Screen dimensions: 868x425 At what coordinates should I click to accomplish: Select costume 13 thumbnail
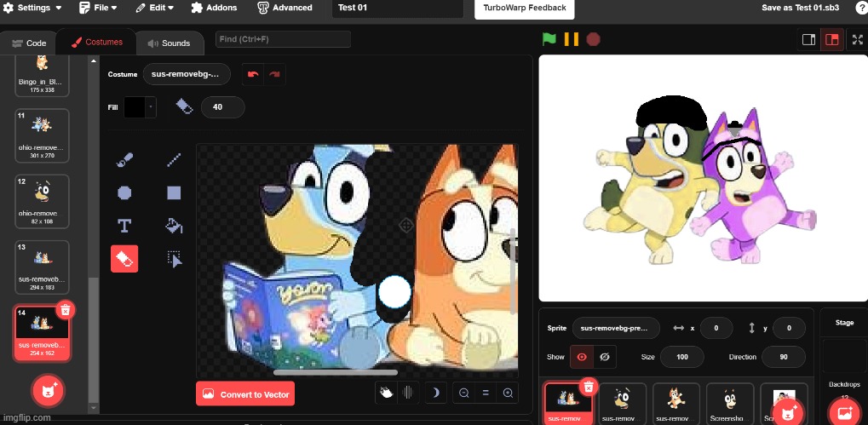[42, 267]
